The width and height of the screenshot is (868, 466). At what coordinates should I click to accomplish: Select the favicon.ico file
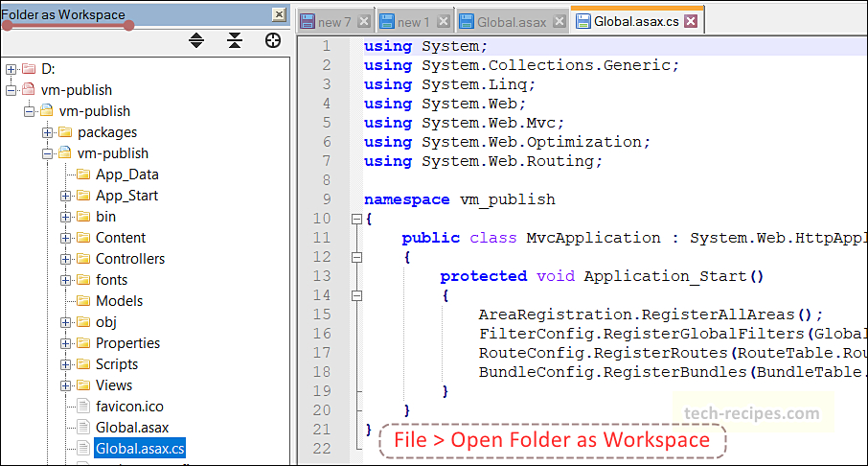129,407
